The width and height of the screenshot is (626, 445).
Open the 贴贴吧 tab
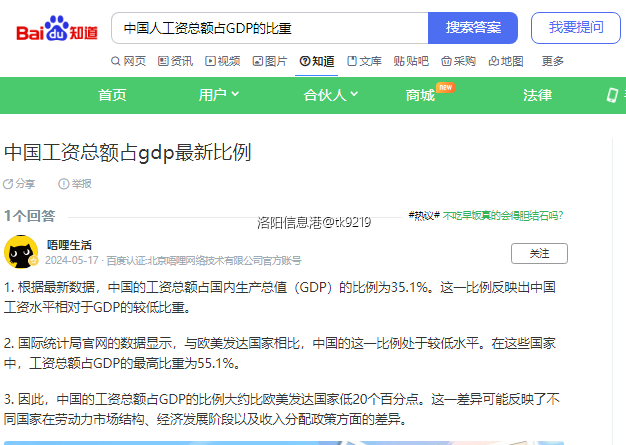pyautogui.click(x=411, y=61)
